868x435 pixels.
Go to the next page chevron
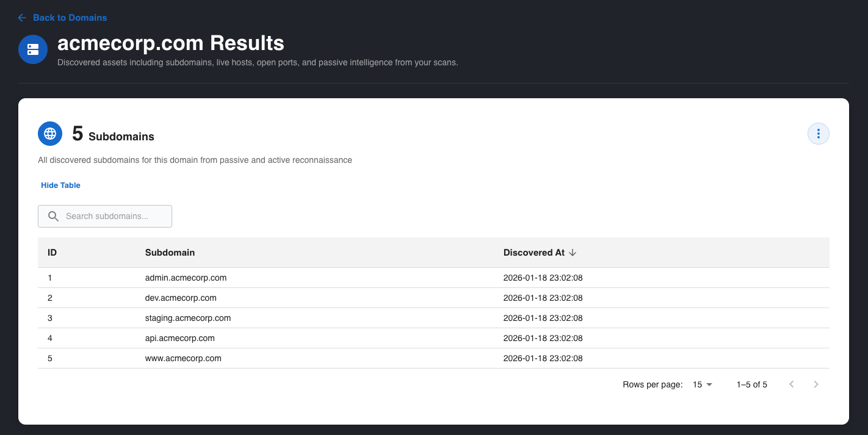[x=816, y=384]
